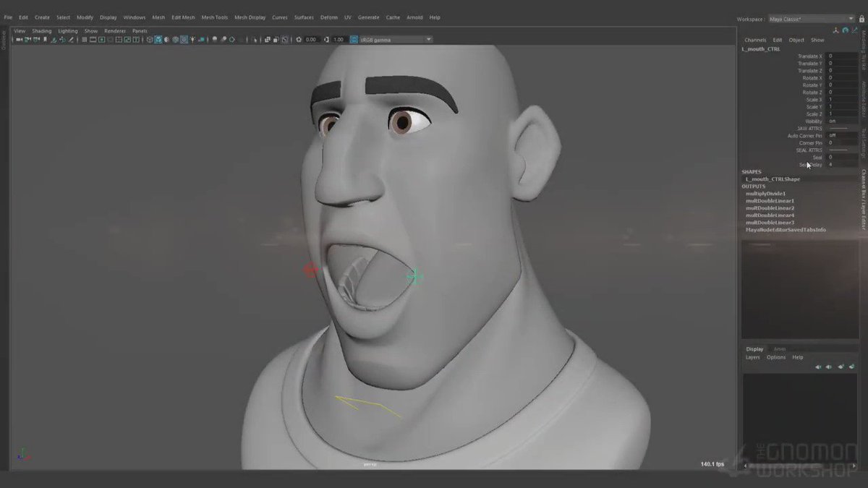Click create new layer from selected icon
Screen dimensions: 868x488
coord(851,367)
